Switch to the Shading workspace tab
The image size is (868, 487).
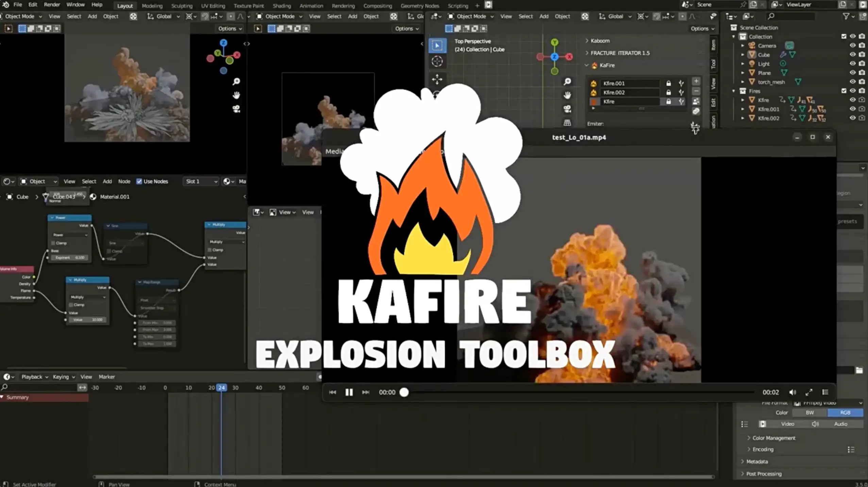click(282, 6)
